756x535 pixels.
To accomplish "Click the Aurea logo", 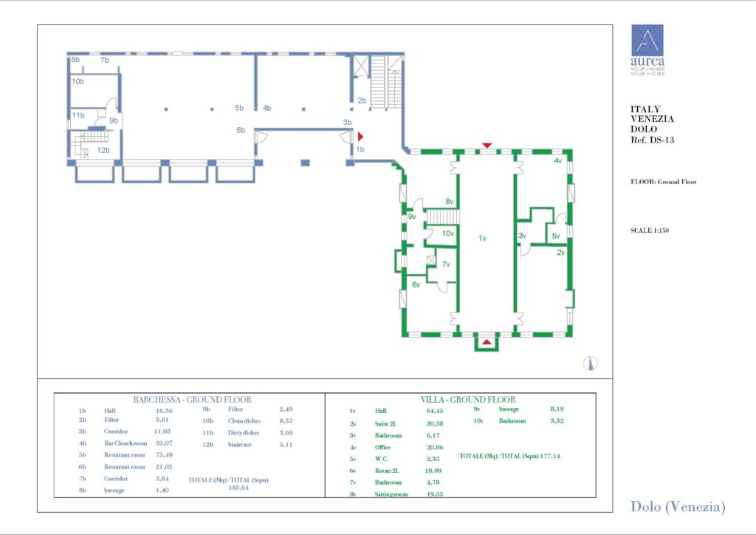I will [x=647, y=50].
